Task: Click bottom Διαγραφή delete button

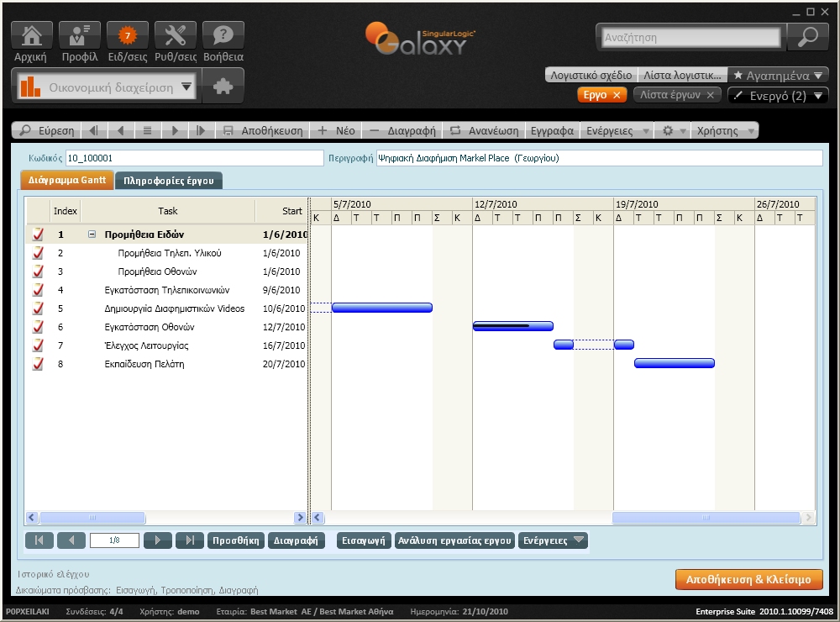Action: coord(296,540)
